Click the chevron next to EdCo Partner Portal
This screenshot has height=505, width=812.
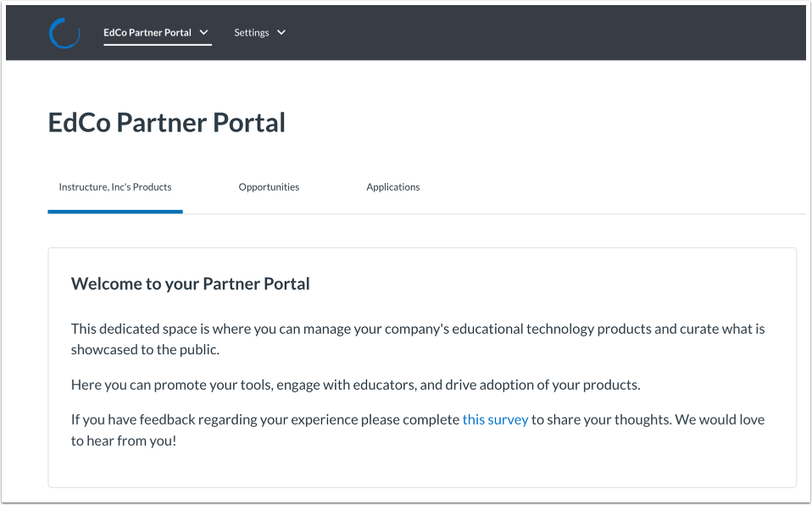point(203,32)
